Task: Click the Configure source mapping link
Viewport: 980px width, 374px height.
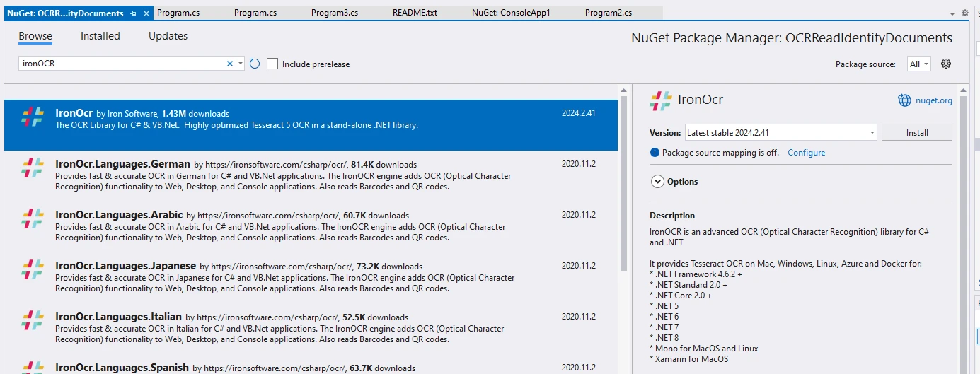Action: pos(806,153)
